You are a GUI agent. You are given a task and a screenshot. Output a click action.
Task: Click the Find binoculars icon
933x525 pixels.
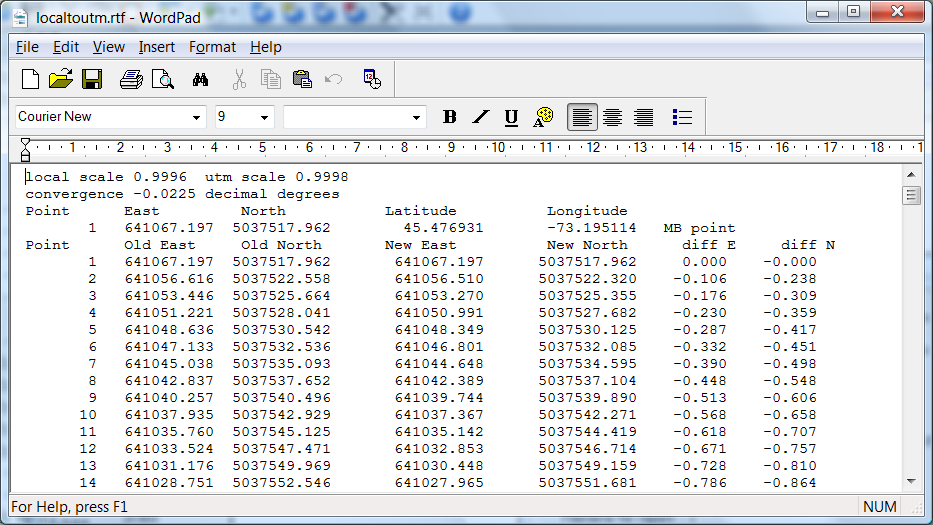point(200,79)
